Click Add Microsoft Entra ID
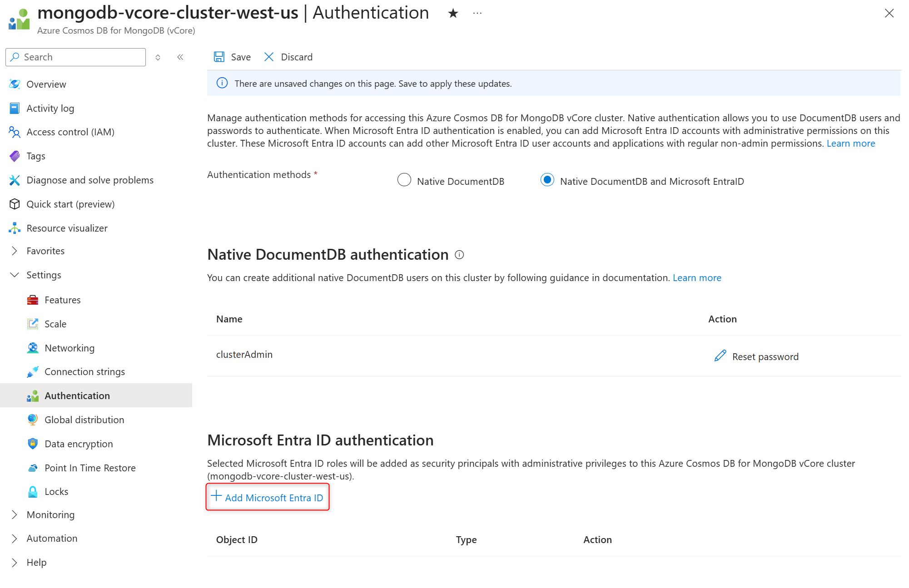This screenshot has height=588, width=909. (x=268, y=497)
